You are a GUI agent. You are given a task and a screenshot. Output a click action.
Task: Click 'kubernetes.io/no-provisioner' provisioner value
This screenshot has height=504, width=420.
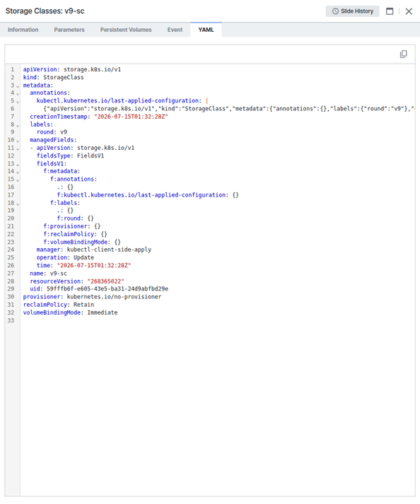click(x=114, y=297)
